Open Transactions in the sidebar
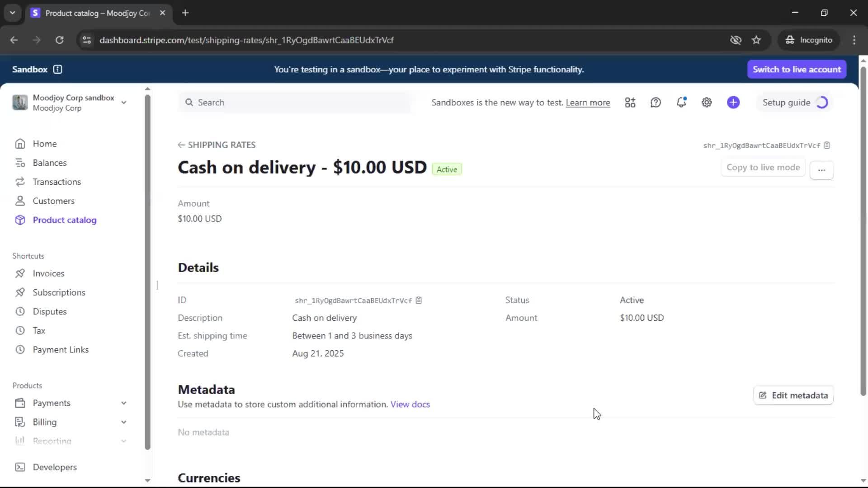Viewport: 868px width, 488px height. click(57, 182)
